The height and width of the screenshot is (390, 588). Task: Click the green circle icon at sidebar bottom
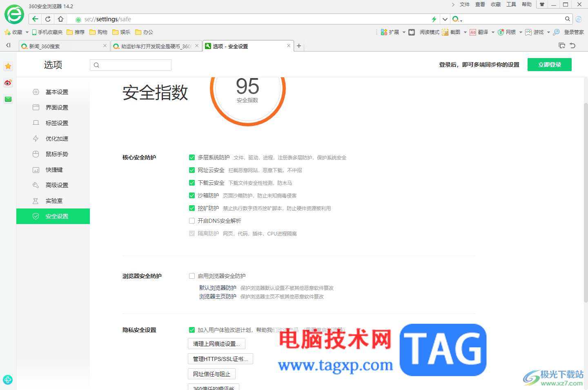(x=8, y=380)
